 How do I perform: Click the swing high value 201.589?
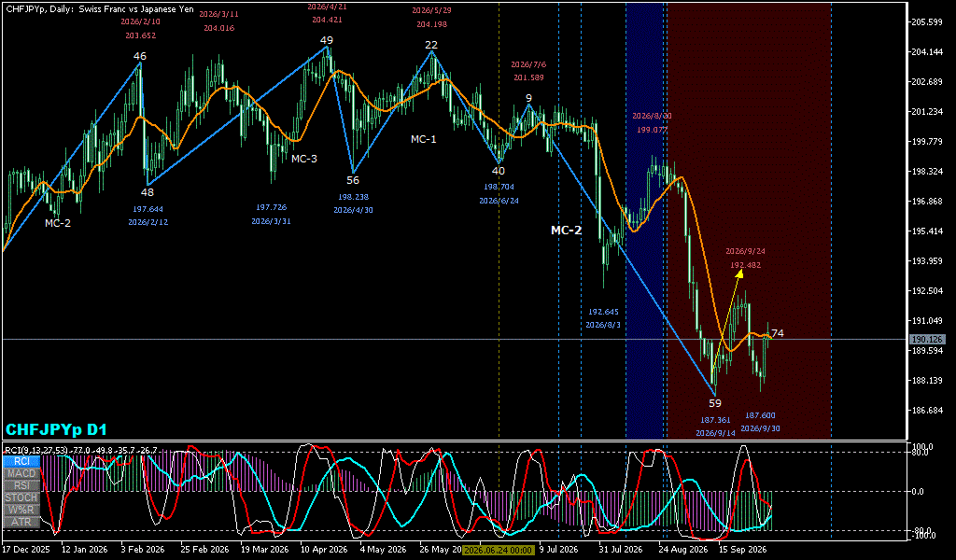click(528, 77)
